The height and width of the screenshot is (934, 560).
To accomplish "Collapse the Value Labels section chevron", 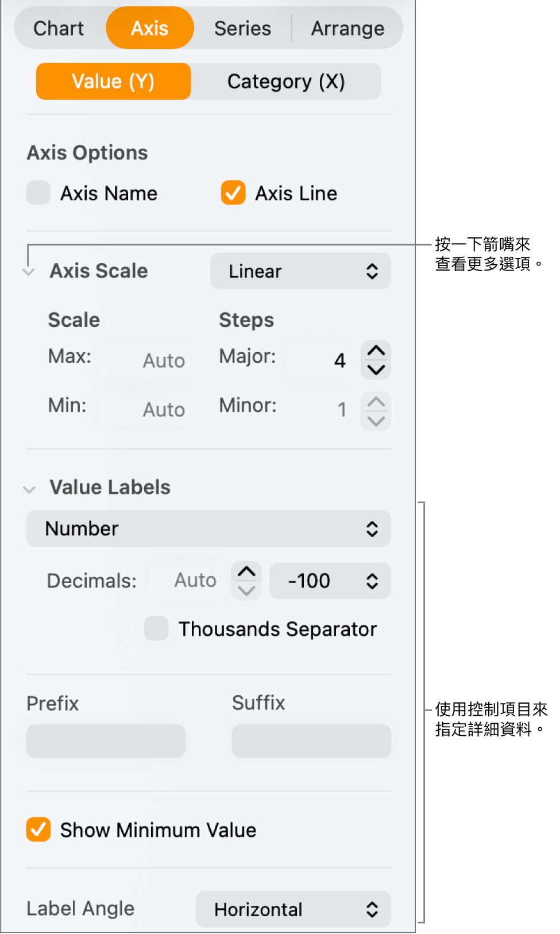I will 29,489.
